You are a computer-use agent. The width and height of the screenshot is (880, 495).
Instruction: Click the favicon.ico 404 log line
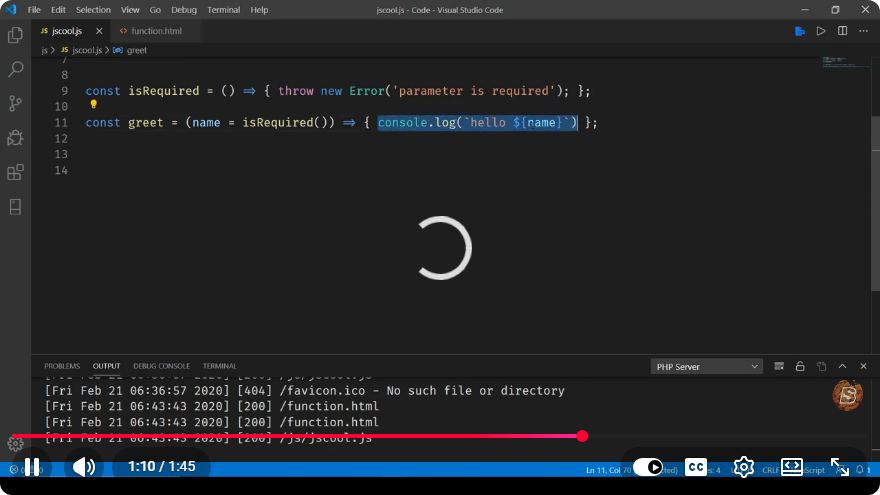click(305, 391)
